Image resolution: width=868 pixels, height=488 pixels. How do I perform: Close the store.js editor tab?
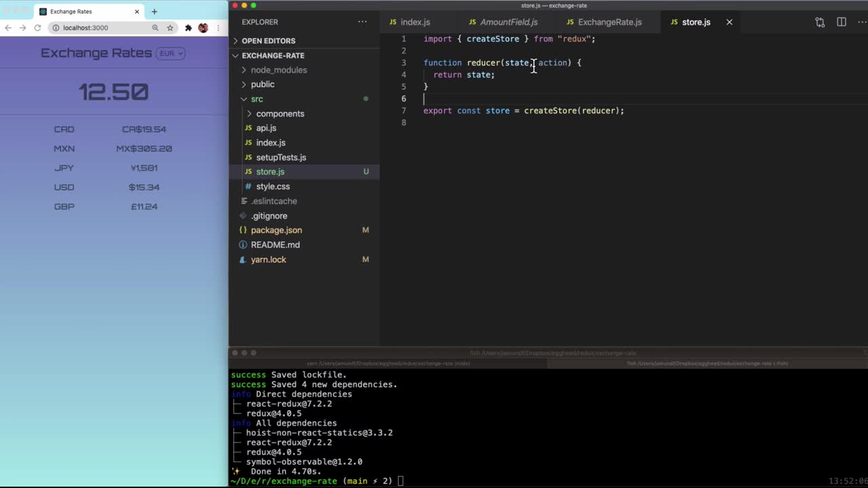coord(729,22)
